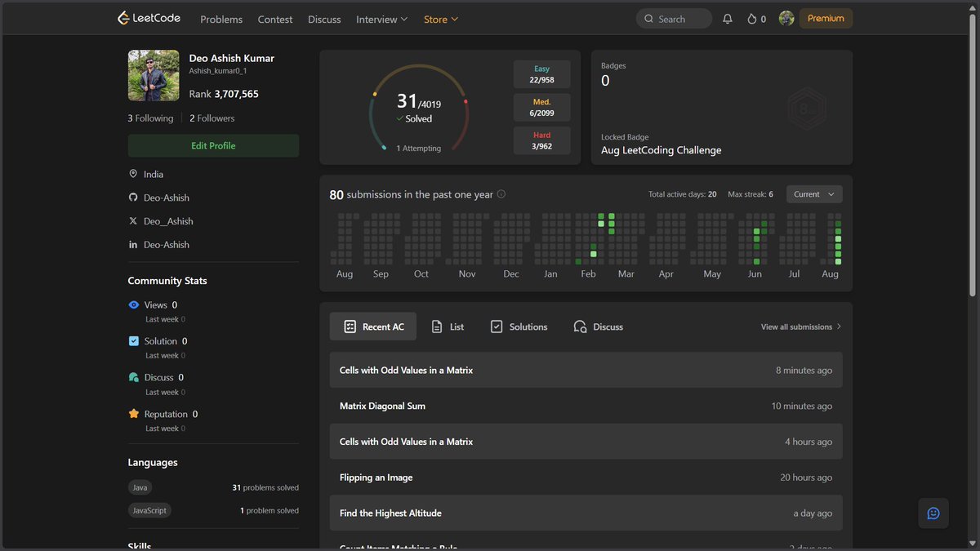Click the Discuss tab search-bubble icon
This screenshot has height=551, width=980.
coord(580,327)
